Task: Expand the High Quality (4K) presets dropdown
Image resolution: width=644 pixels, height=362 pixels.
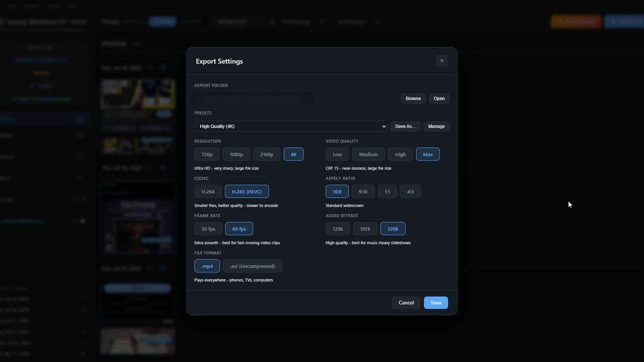Action: (x=291, y=126)
